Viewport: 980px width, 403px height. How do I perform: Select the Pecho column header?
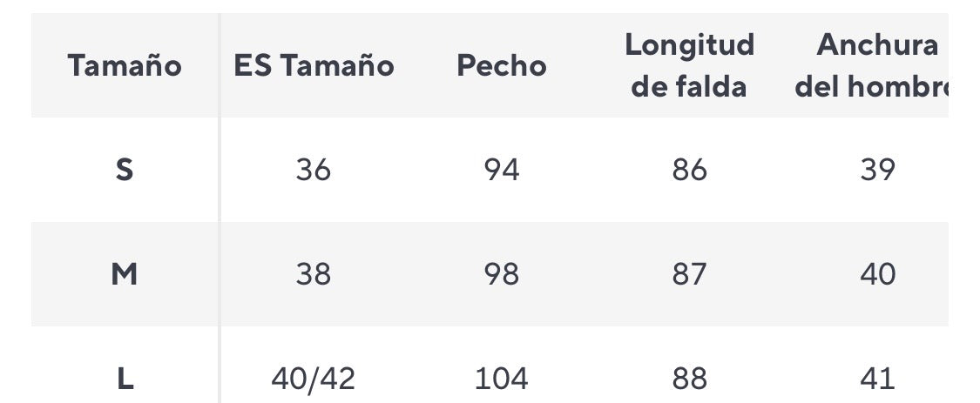point(502,66)
